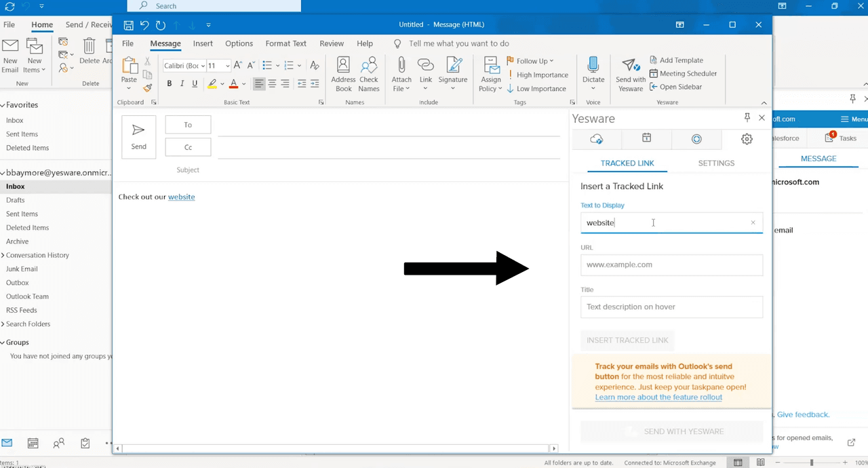Open the Link insert dropdown
This screenshot has height=468, width=868.
425,74
